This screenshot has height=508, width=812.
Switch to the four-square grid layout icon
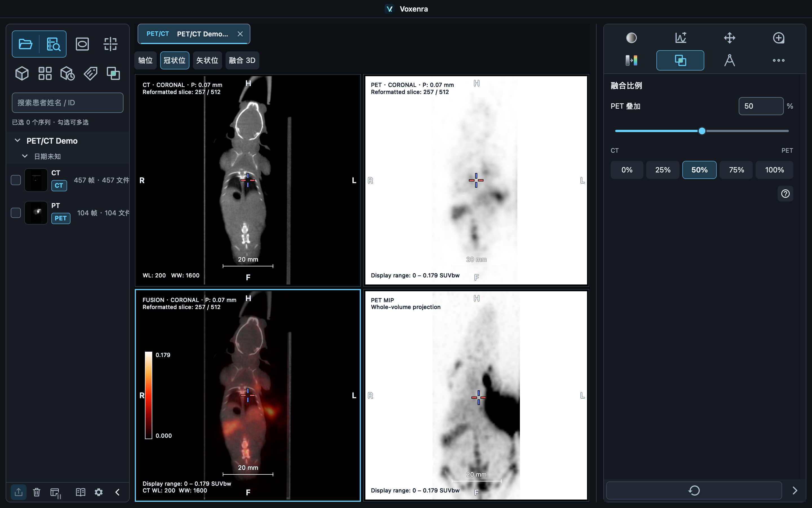click(45, 73)
